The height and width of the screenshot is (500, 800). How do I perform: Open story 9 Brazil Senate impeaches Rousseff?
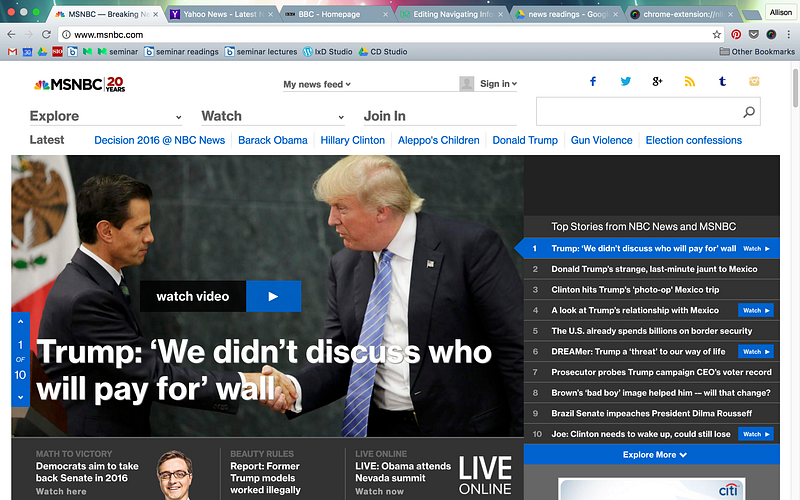tap(652, 414)
